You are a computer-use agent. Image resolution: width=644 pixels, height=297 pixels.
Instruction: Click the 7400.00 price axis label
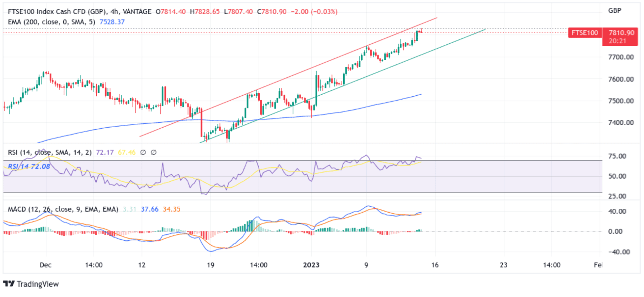621,123
